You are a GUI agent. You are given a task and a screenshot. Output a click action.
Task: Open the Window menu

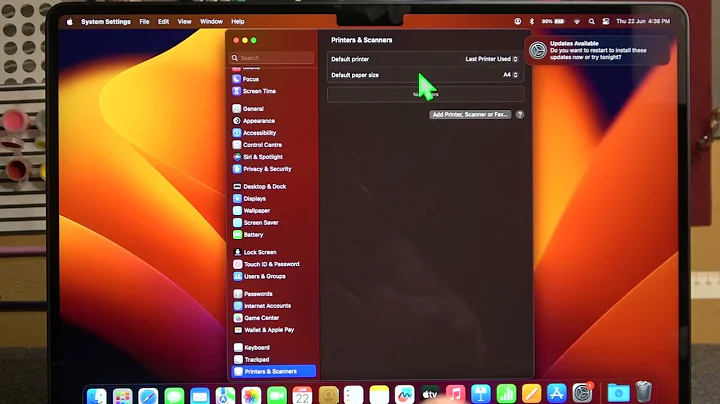(x=211, y=22)
